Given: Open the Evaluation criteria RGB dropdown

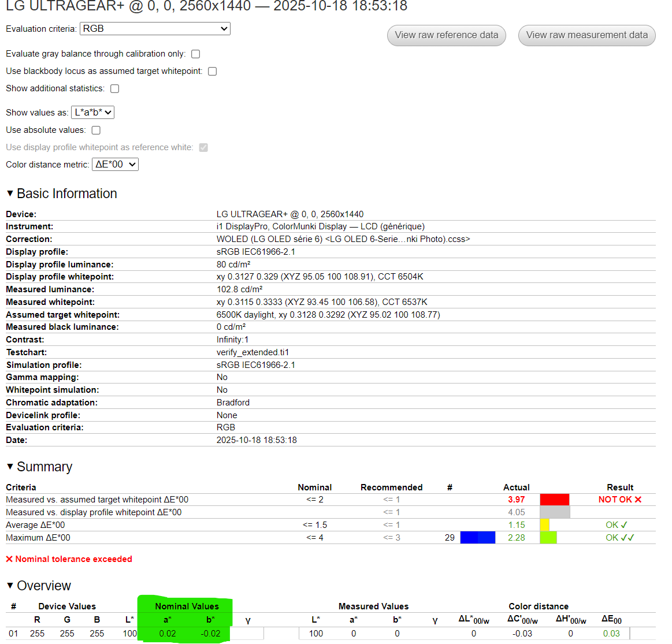Looking at the screenshot, I should [155, 29].
